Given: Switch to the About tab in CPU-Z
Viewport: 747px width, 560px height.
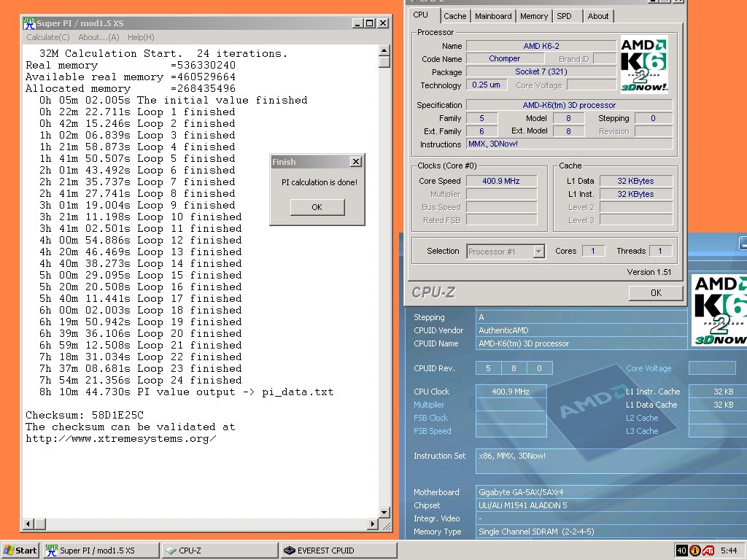Looking at the screenshot, I should click(x=598, y=16).
